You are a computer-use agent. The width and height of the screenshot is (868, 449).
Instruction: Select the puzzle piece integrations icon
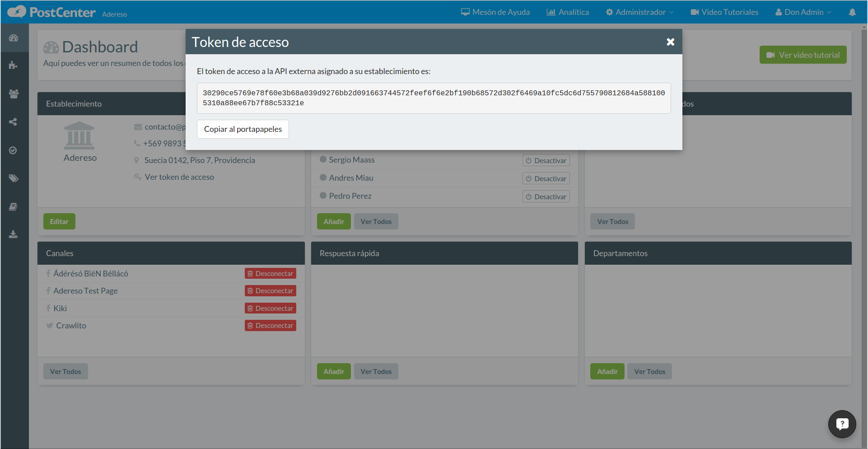(14, 65)
